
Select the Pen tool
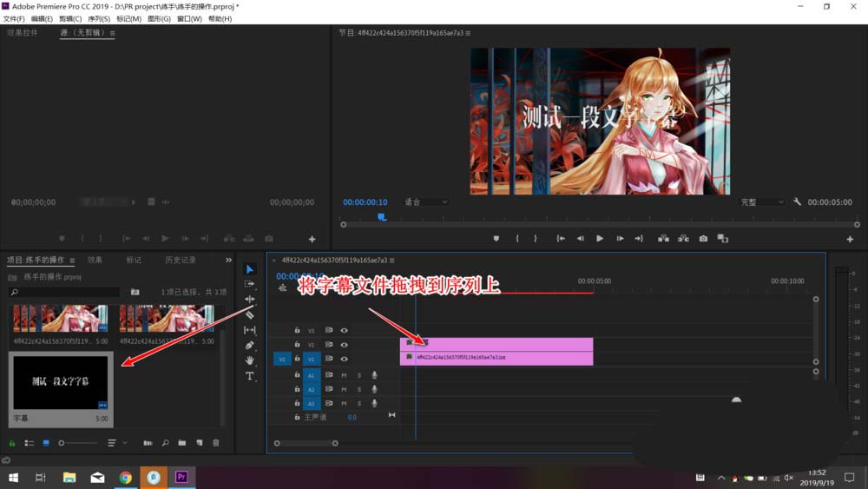click(250, 345)
